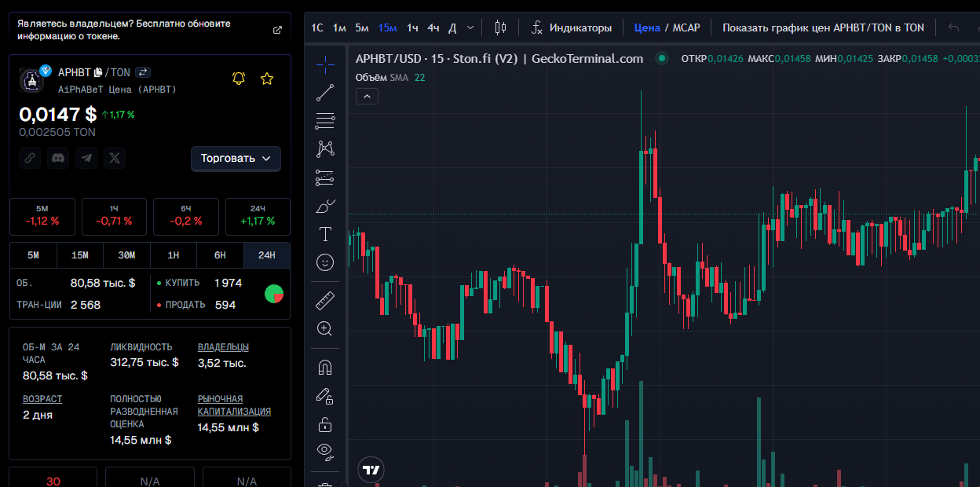Screen dimensions: 980x487
Task: Select the ruler measure tool
Action: point(325,300)
